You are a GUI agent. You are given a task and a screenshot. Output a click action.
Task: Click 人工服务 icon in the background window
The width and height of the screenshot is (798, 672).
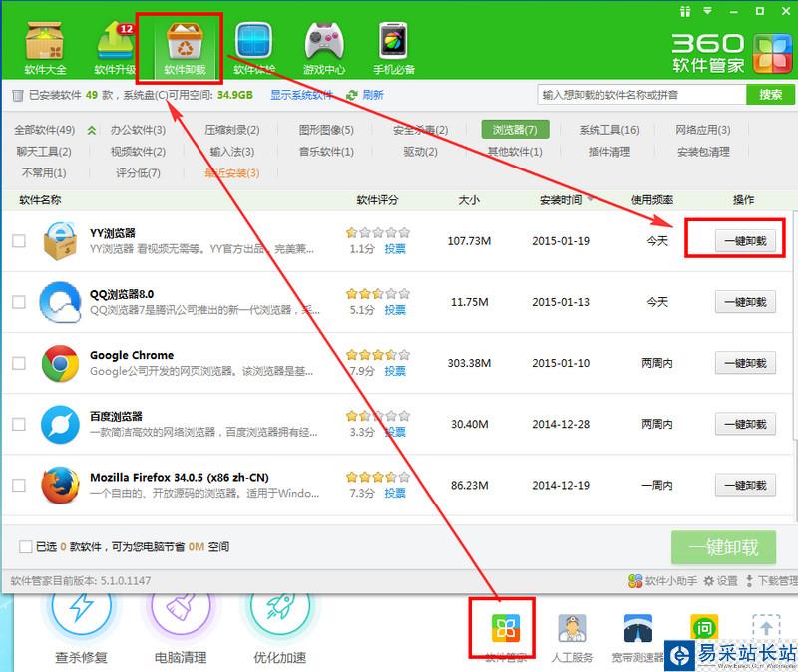pyautogui.click(x=572, y=628)
